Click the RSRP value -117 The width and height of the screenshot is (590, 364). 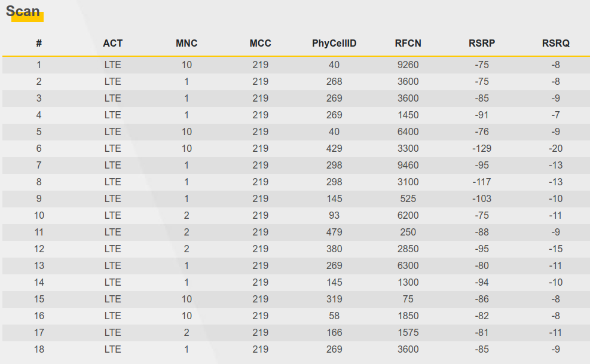[x=482, y=182]
